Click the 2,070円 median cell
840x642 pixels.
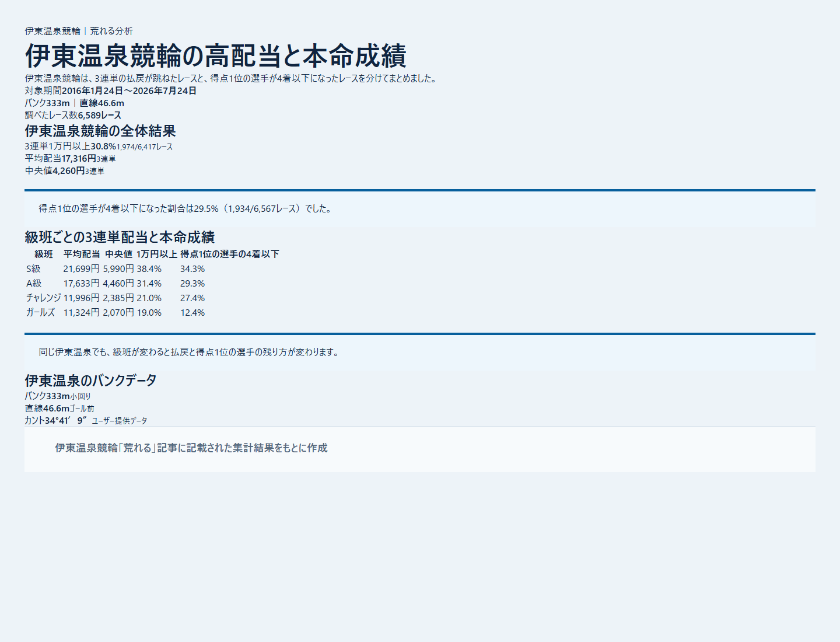tap(118, 312)
